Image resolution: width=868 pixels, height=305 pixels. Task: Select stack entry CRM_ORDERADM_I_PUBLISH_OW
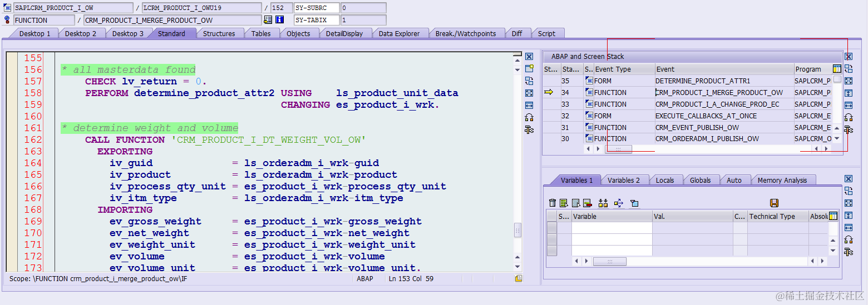[x=724, y=139]
